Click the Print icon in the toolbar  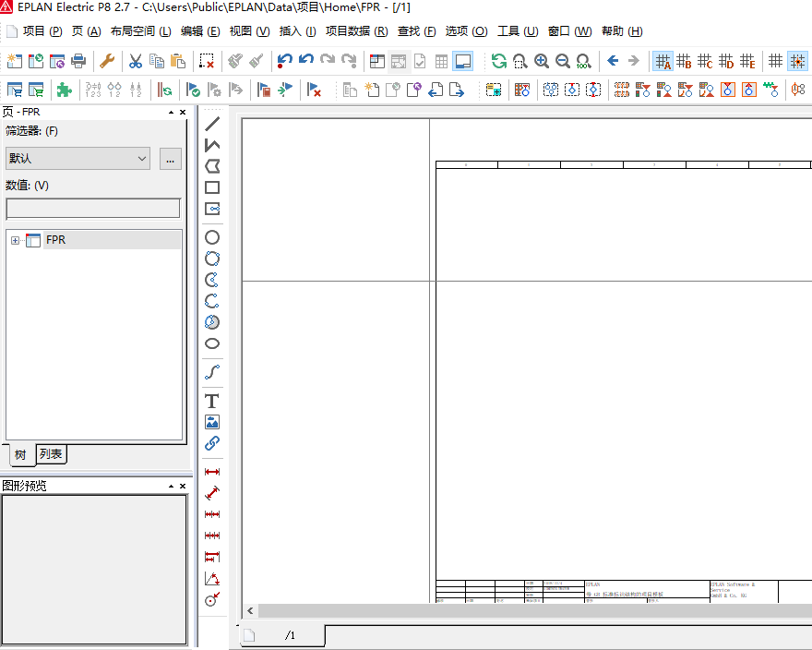(x=78, y=61)
